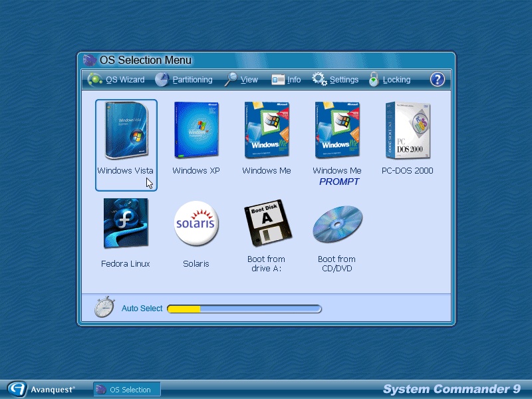Click the Settings gears icon

point(319,79)
